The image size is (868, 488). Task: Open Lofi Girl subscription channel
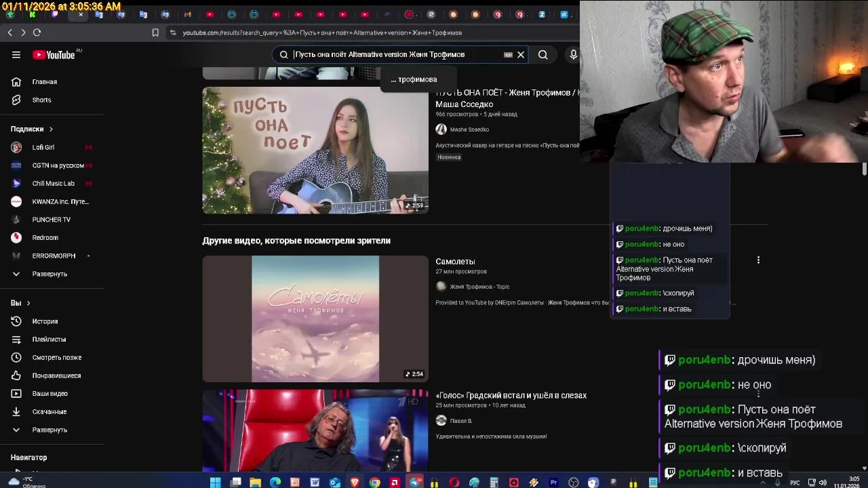pyautogui.click(x=52, y=147)
